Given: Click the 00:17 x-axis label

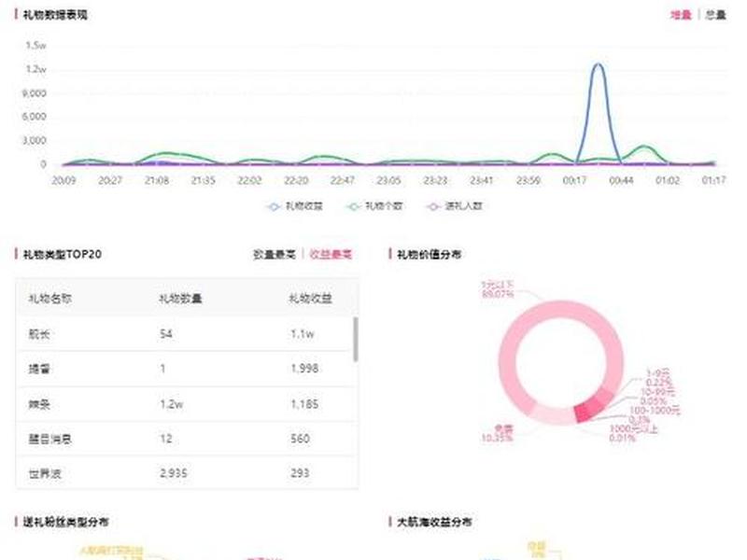Looking at the screenshot, I should click(574, 180).
